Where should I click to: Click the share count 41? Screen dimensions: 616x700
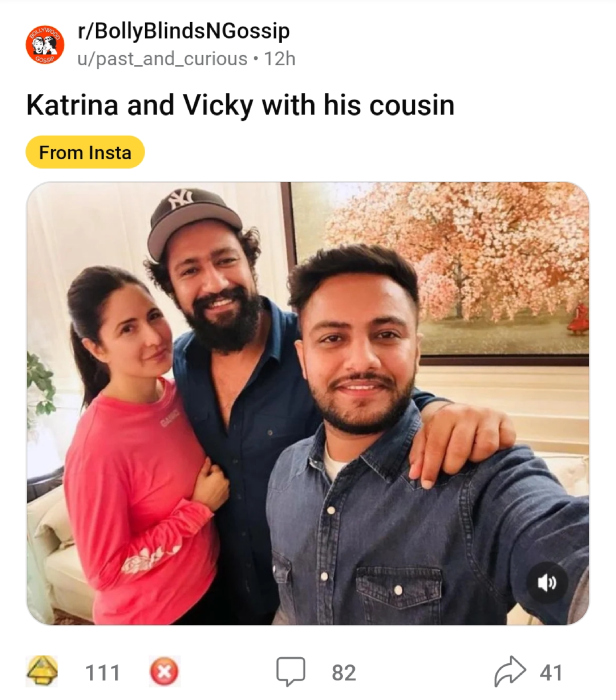551,672
